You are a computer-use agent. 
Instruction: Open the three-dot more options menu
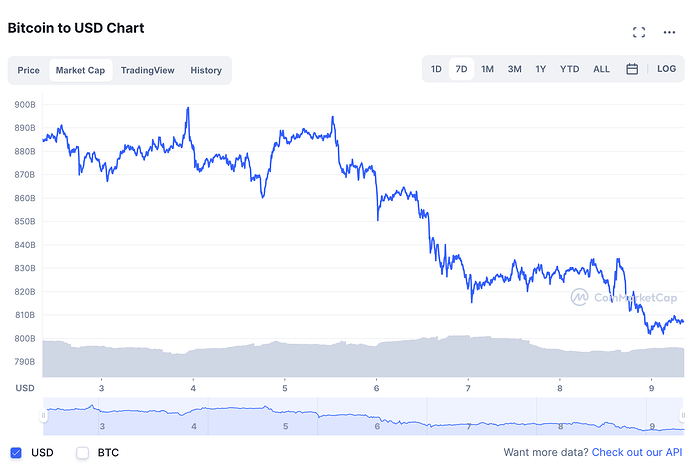pos(669,32)
